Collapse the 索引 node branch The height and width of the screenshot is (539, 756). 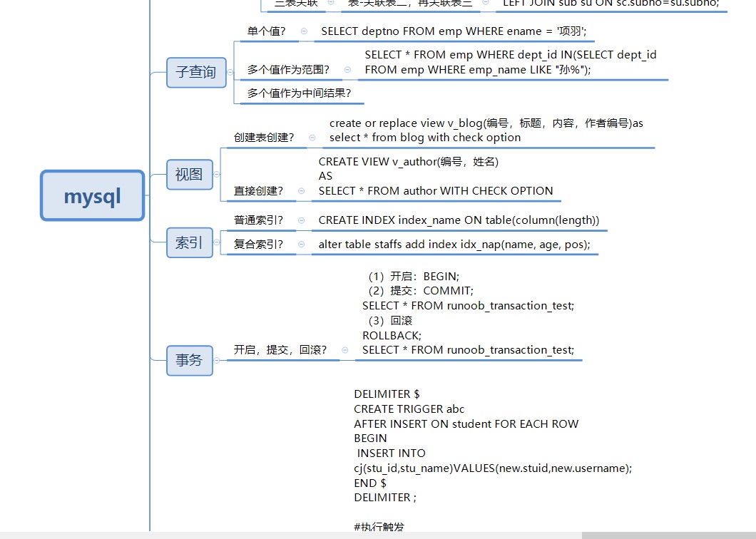tap(217, 242)
